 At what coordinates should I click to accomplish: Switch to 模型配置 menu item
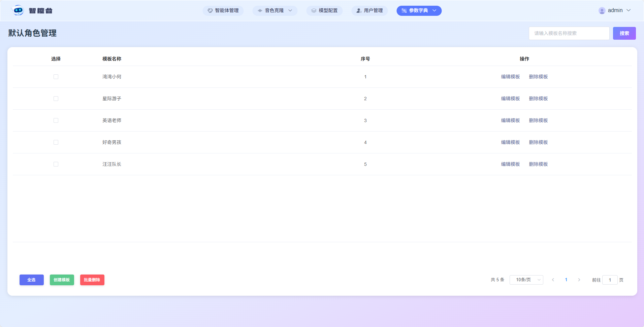click(324, 11)
